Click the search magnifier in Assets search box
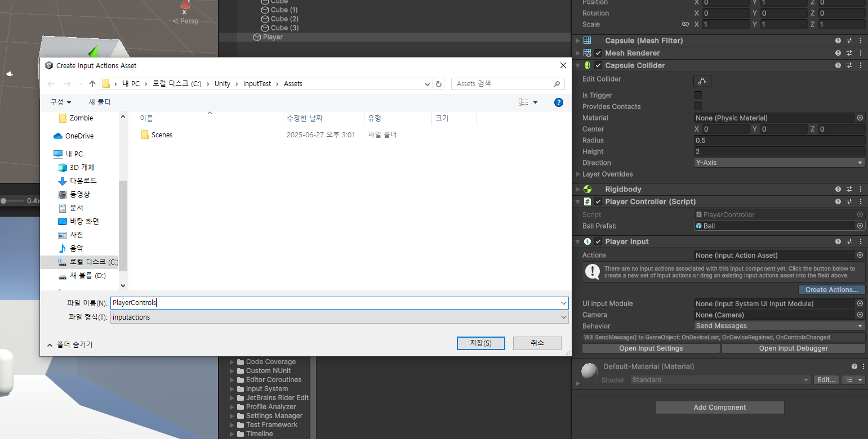This screenshot has width=868, height=439. pos(557,84)
